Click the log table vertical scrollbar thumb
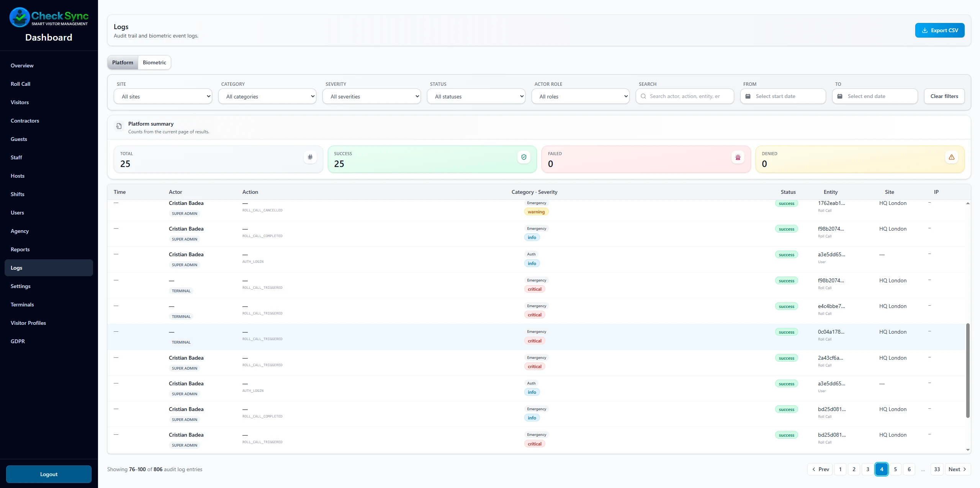This screenshot has width=980, height=488. (x=968, y=370)
